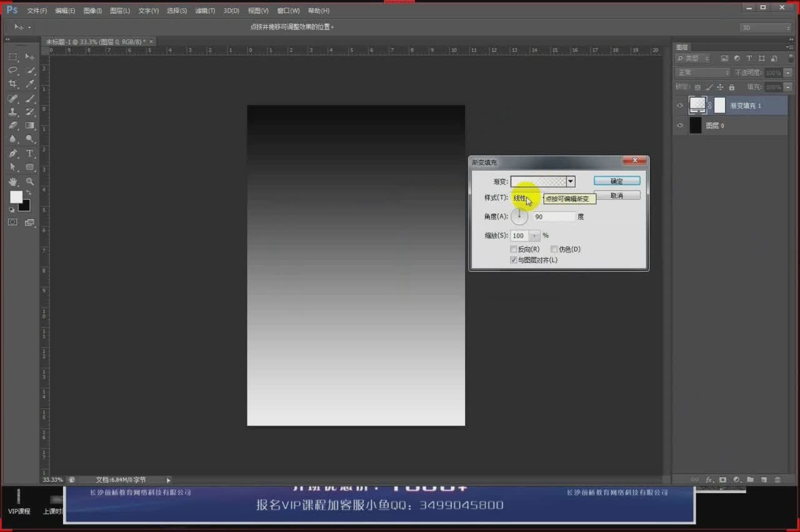Select the Zoom tool
The image size is (800, 532).
[x=29, y=181]
